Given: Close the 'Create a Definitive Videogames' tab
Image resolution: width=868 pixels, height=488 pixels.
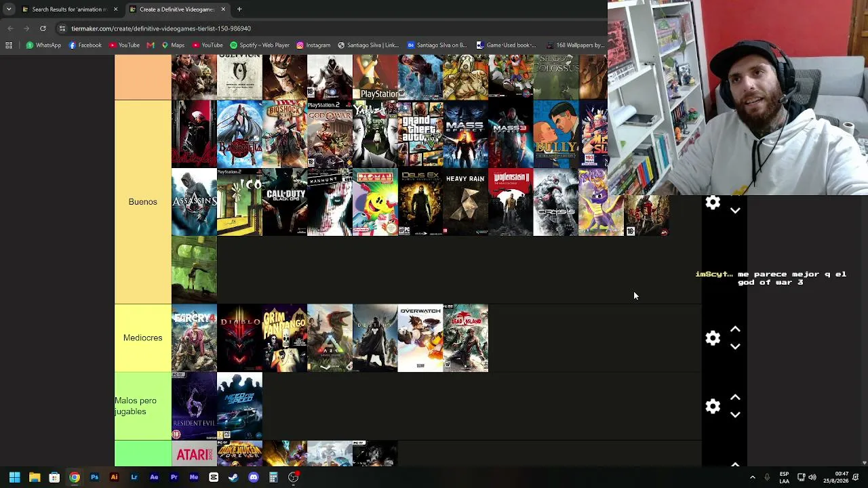Looking at the screenshot, I should (223, 9).
